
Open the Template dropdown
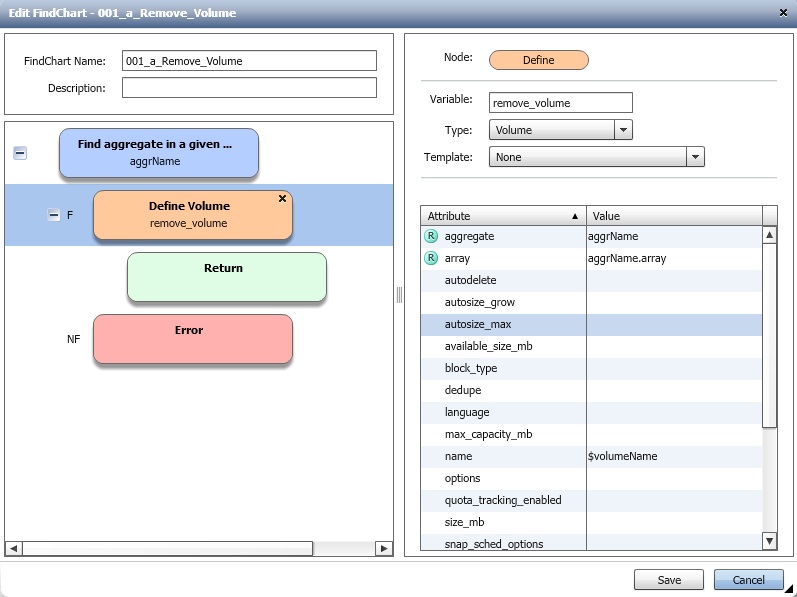tap(695, 157)
